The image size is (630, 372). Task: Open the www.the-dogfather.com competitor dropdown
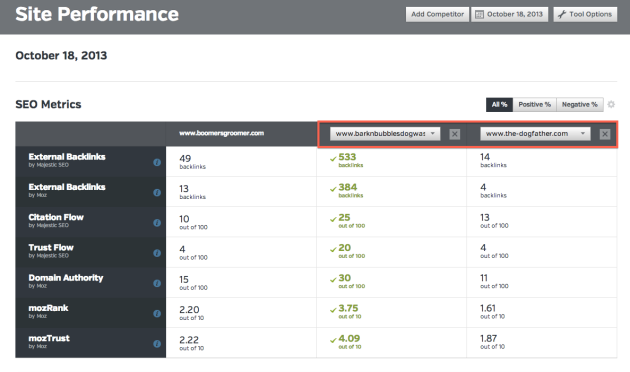tap(535, 134)
